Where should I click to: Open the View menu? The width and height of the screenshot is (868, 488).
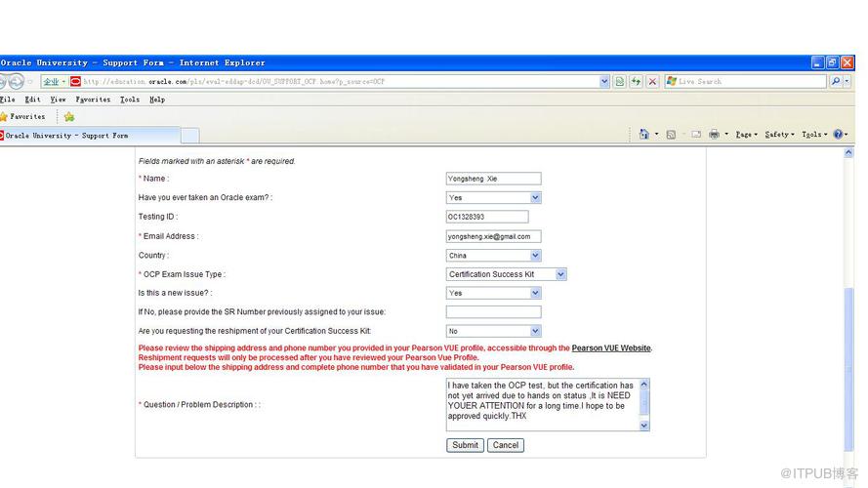[x=59, y=100]
